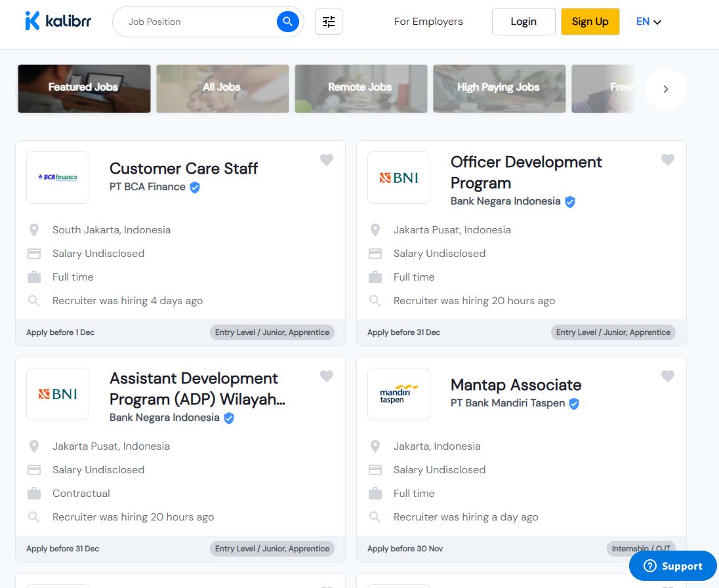This screenshot has width=719, height=588.
Task: Open Assistant Development Program (ADP) Wilayah job
Action: point(197,389)
